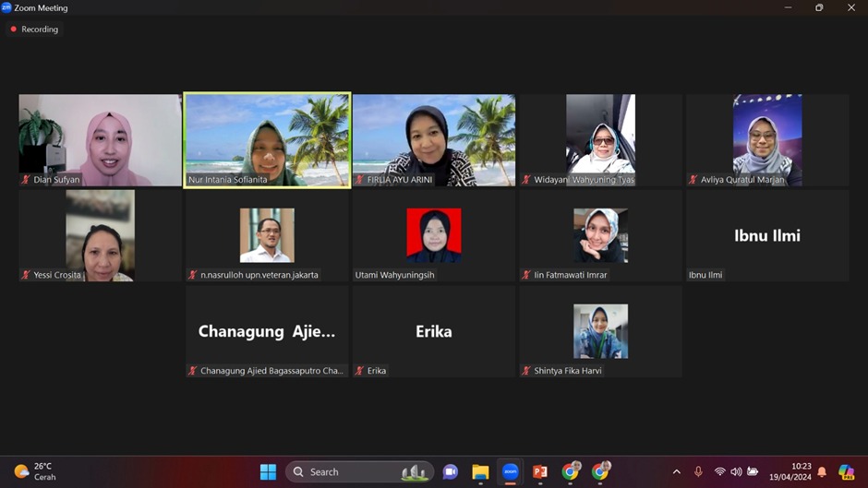Click the Zoom logo in the title bar

click(x=7, y=7)
